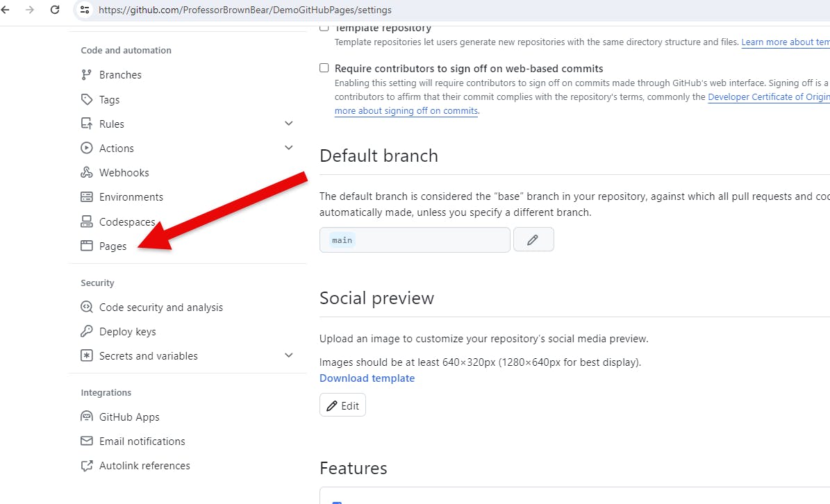Expand the Rules sidebar section
This screenshot has width=830, height=504.
(288, 123)
